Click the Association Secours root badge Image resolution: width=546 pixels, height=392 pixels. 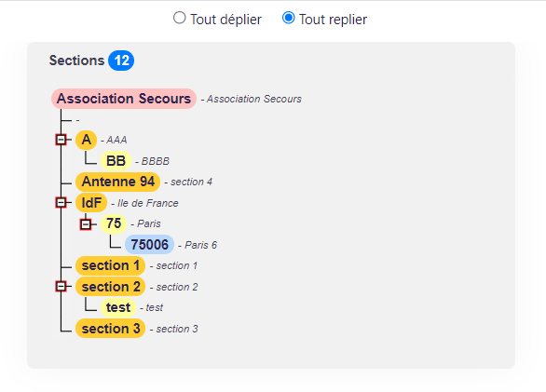point(124,99)
